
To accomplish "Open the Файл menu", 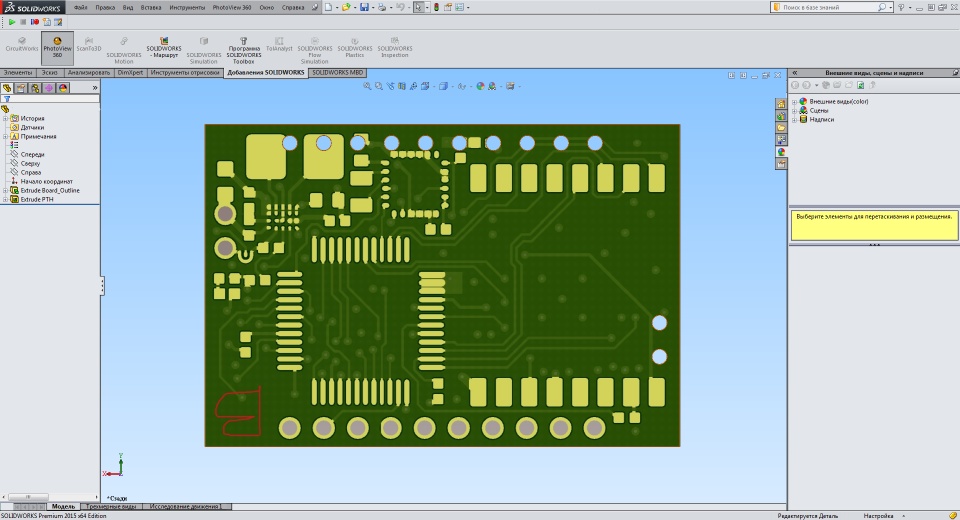I will click(x=80, y=7).
